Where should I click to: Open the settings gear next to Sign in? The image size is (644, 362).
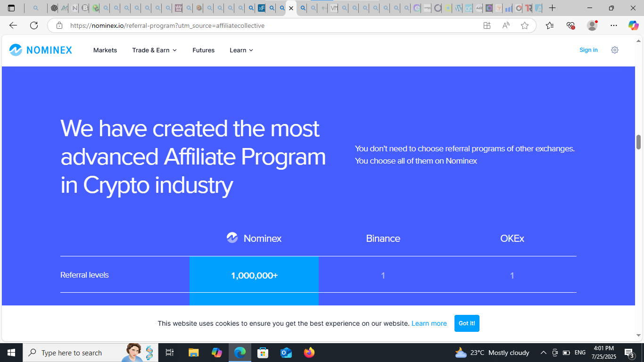pyautogui.click(x=614, y=50)
